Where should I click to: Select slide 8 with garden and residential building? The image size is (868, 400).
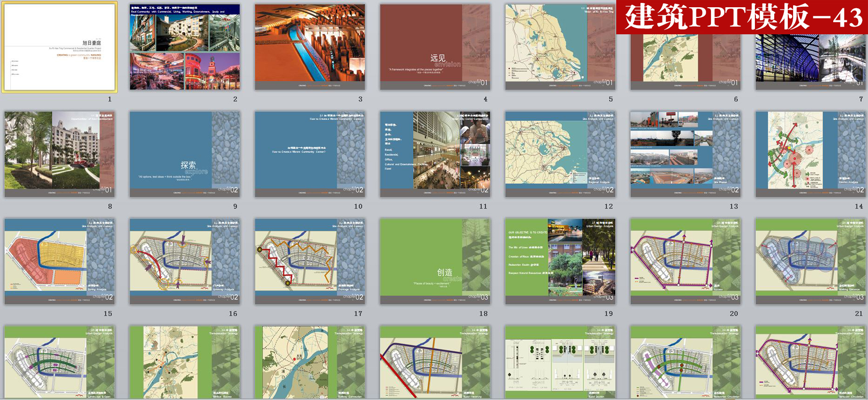[x=59, y=154]
